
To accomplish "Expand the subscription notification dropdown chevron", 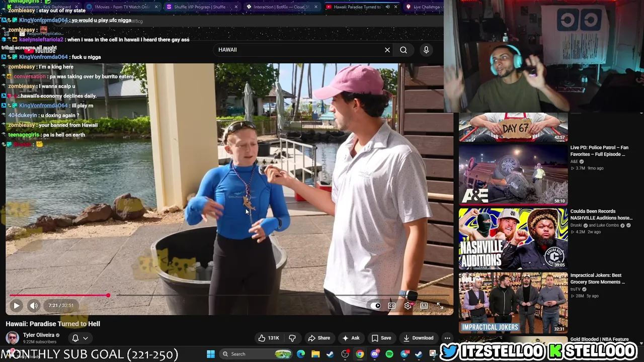I will [x=86, y=338].
